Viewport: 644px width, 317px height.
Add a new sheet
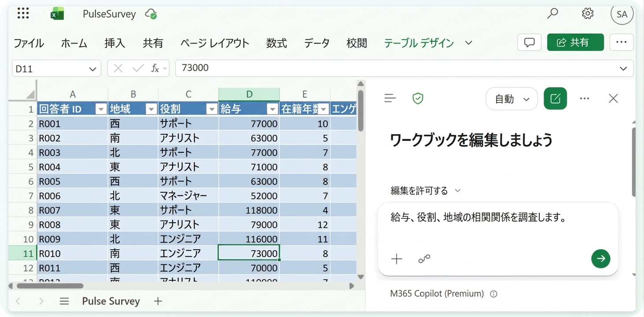coord(158,301)
